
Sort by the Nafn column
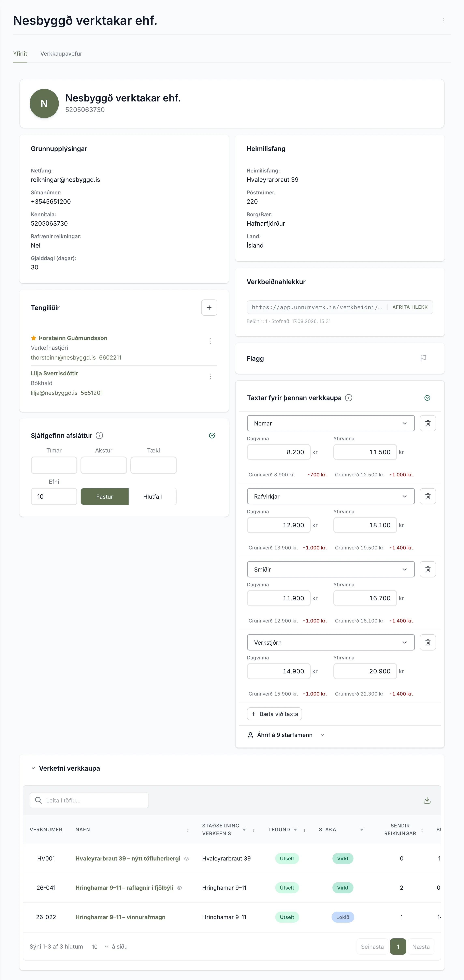pos(188,830)
